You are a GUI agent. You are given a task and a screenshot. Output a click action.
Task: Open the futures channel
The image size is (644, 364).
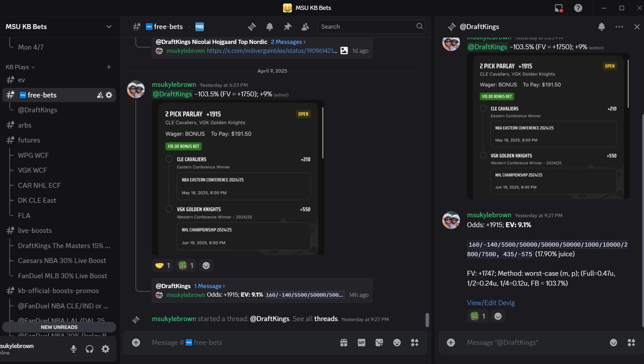coord(59,140)
